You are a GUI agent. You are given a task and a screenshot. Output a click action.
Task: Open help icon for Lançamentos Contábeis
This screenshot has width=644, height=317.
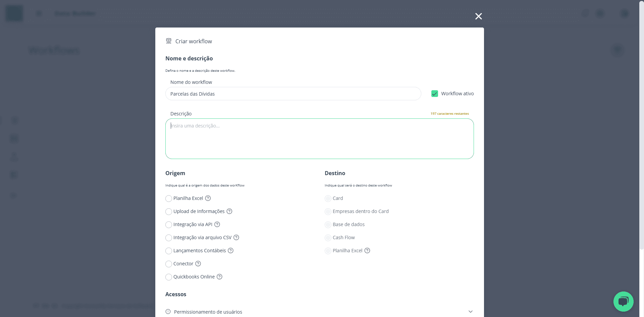[x=231, y=251]
